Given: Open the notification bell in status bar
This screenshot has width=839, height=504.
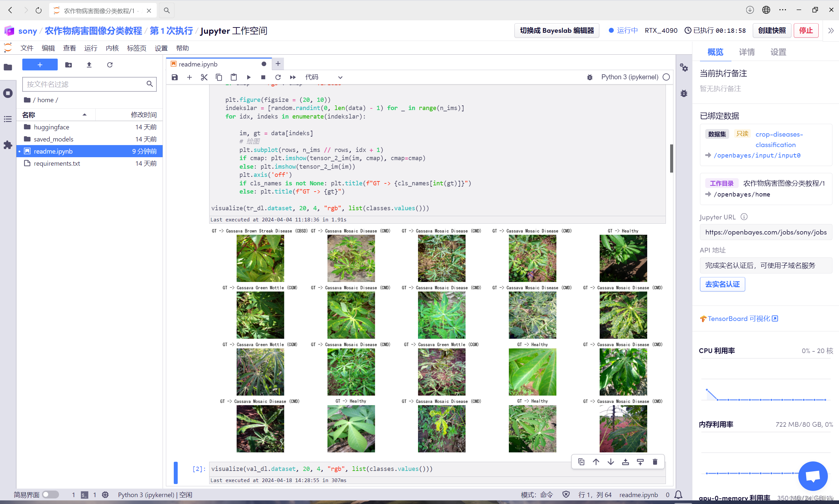Looking at the screenshot, I should [679, 495].
